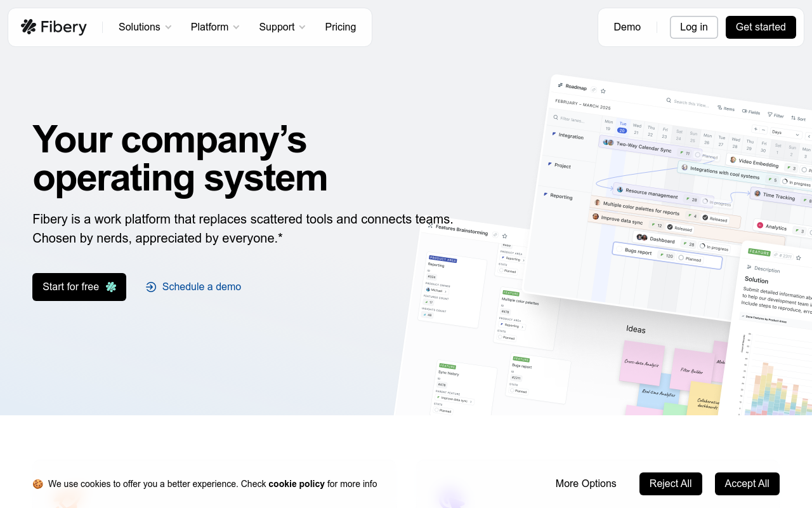The image size is (812, 508).
Task: Click the Start for free button
Action: click(x=79, y=287)
